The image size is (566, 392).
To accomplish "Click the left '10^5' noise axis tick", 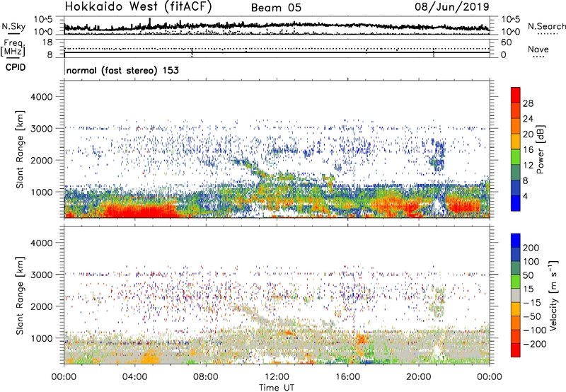I will point(43,19).
